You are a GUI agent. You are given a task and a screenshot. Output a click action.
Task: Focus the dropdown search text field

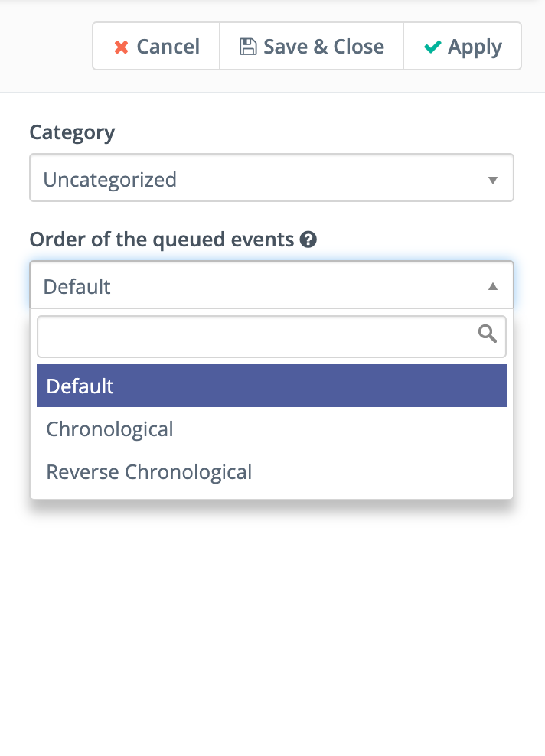tap(272, 337)
